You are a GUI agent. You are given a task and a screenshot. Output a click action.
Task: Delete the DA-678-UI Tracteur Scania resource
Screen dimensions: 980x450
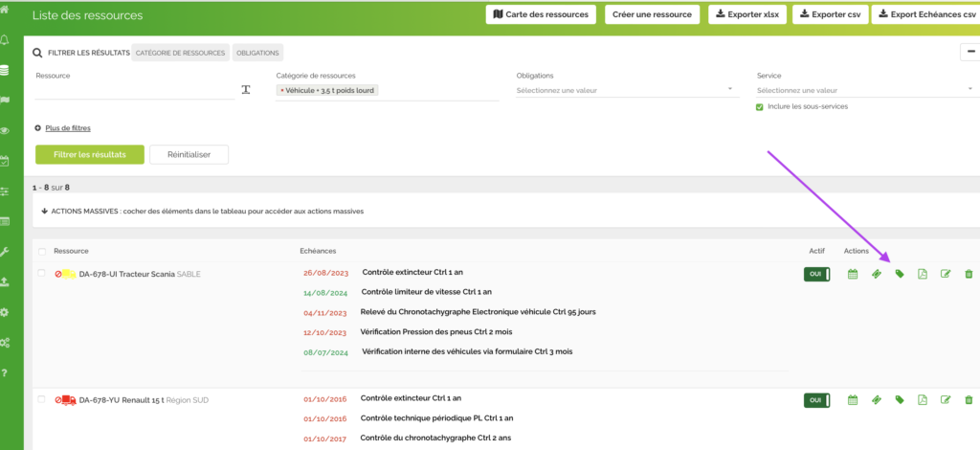[969, 274]
